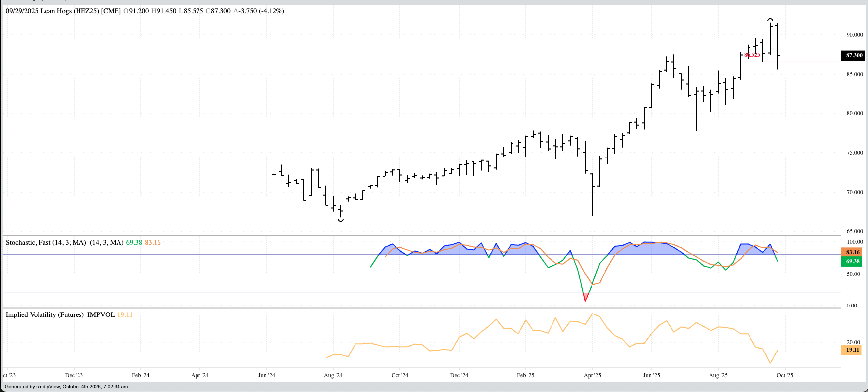Click the Dec '23 date on the time axis
Image resolution: width=868 pixels, height=392 pixels.
(74, 375)
